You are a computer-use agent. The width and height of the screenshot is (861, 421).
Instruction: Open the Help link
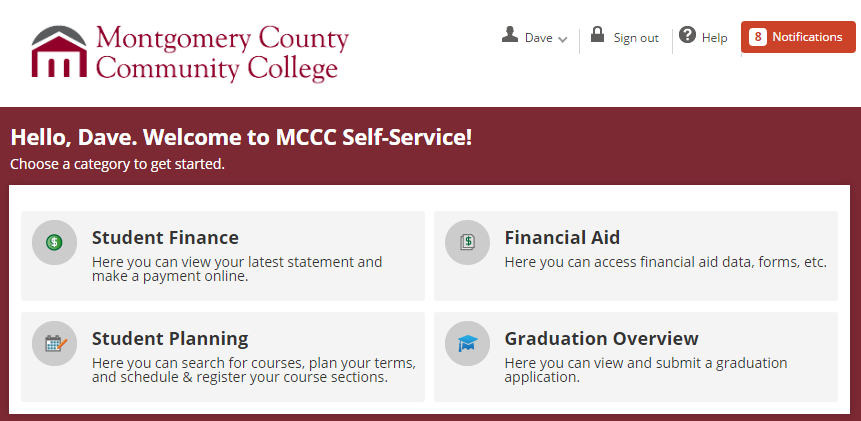point(714,38)
